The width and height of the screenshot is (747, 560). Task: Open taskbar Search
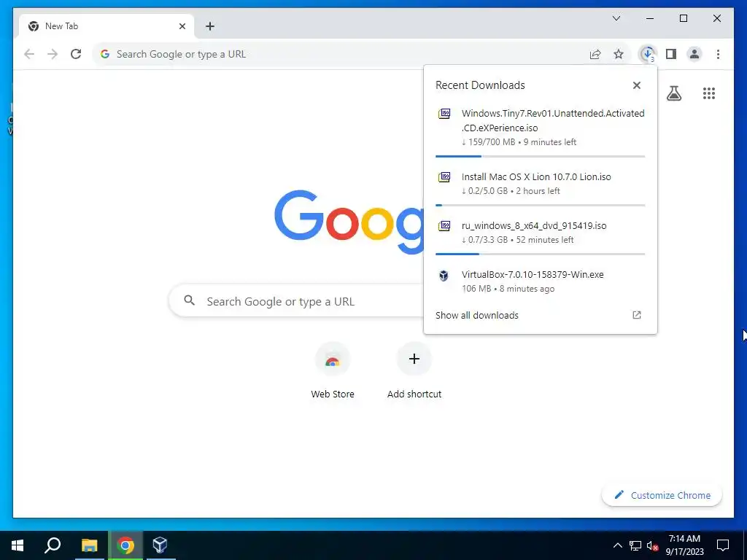tap(53, 545)
